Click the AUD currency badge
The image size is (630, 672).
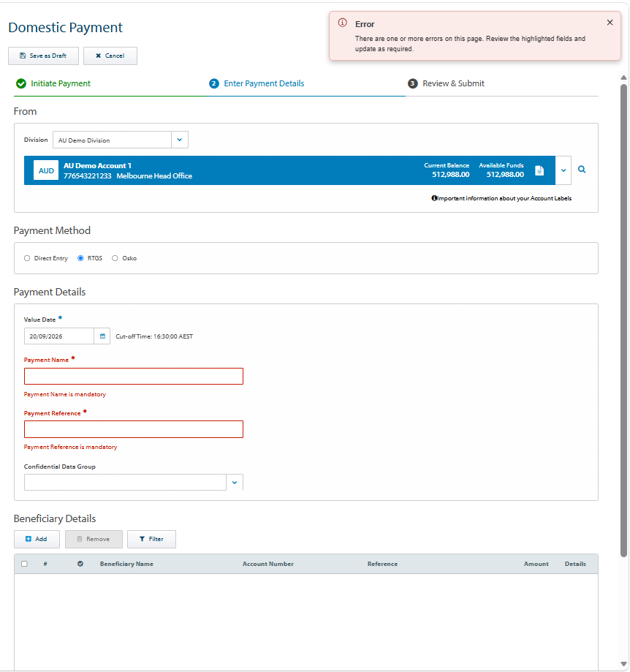(46, 170)
